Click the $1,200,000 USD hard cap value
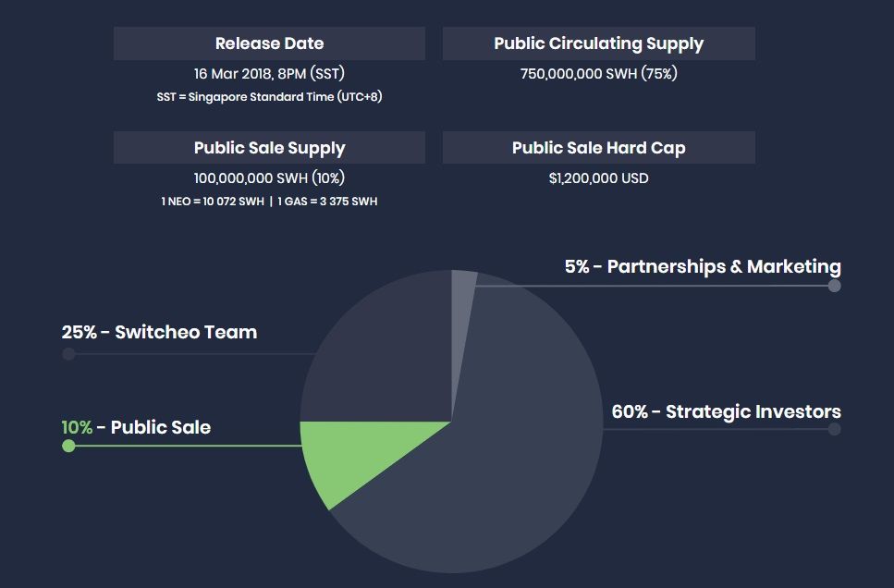The height and width of the screenshot is (588, 894). 598,178
